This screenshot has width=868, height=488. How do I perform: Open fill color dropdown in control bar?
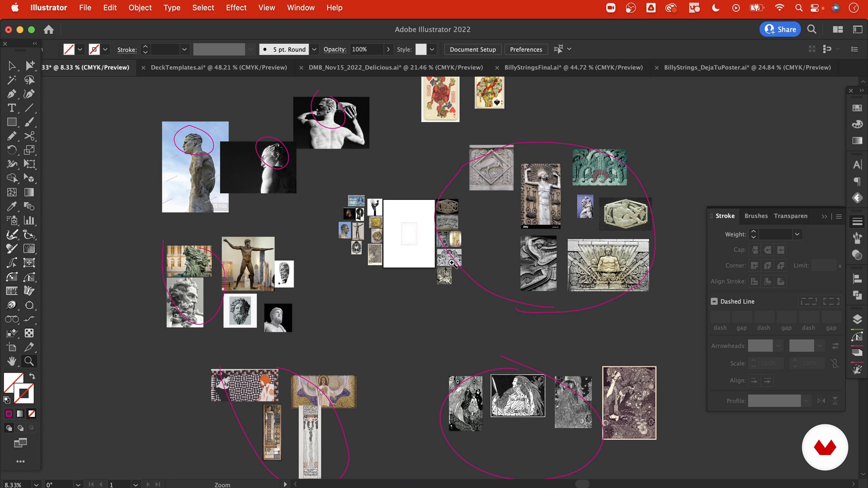[x=80, y=49]
